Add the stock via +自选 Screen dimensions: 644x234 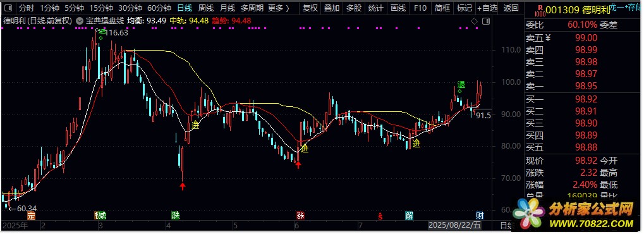[488, 8]
